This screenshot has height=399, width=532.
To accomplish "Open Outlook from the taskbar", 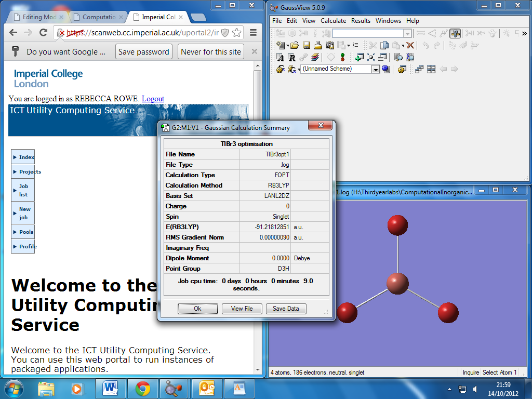I will point(207,389).
